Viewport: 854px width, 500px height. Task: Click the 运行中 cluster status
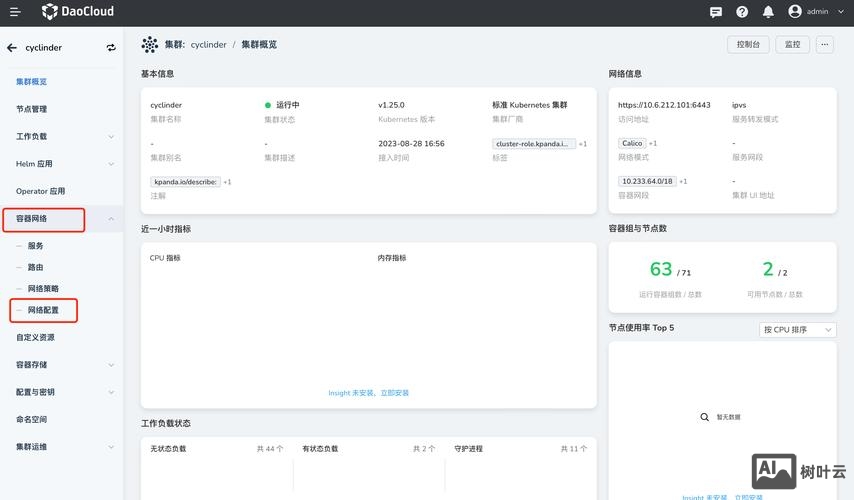pos(288,105)
